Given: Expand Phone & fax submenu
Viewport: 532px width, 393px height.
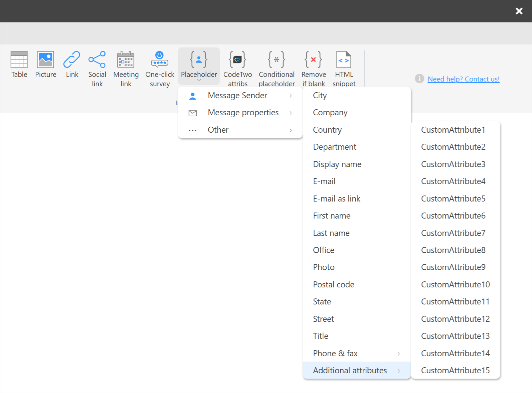Looking at the screenshot, I should (356, 353).
